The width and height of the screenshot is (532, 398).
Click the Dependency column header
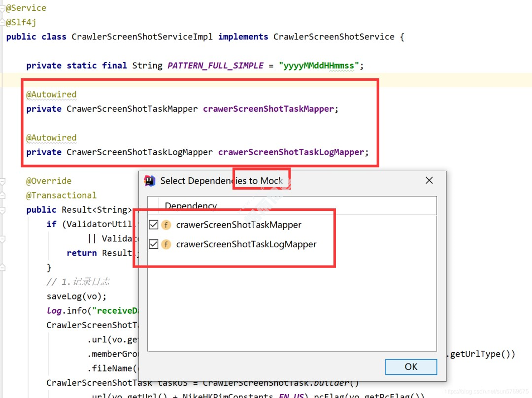(191, 206)
